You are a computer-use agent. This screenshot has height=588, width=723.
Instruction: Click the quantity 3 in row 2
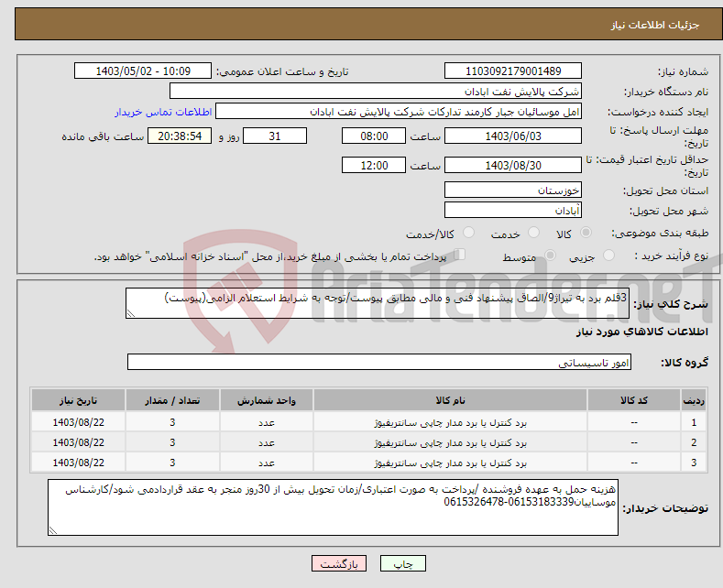[172, 443]
